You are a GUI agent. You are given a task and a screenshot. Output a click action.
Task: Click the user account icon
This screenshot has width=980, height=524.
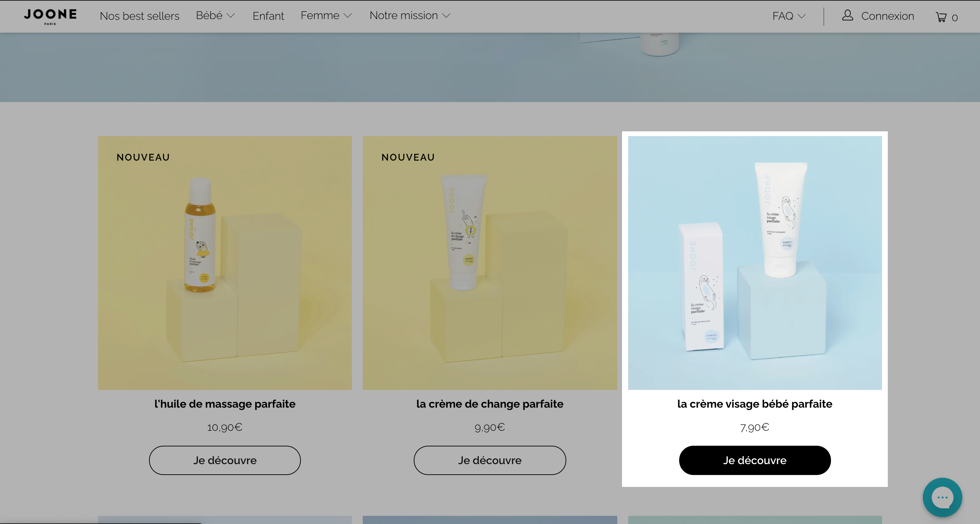[x=847, y=15]
